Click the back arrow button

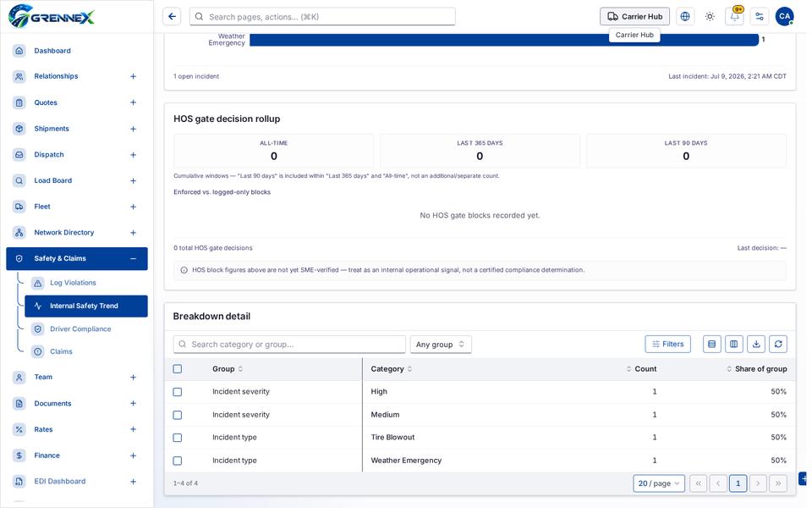coord(172,17)
